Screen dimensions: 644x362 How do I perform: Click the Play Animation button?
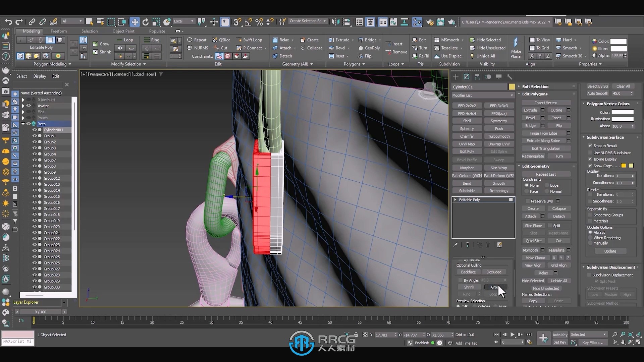pyautogui.click(x=512, y=335)
